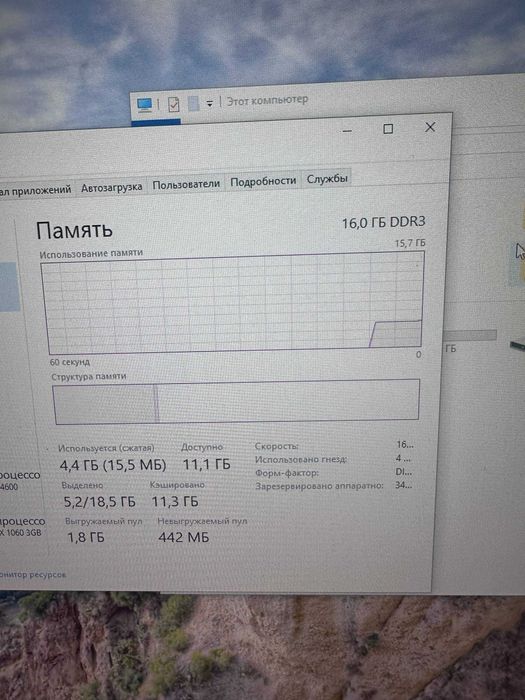Open the Подробности tab

(x=263, y=181)
